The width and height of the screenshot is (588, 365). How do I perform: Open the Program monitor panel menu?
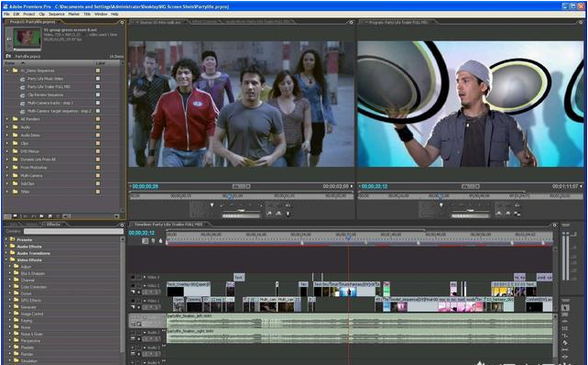[x=581, y=23]
